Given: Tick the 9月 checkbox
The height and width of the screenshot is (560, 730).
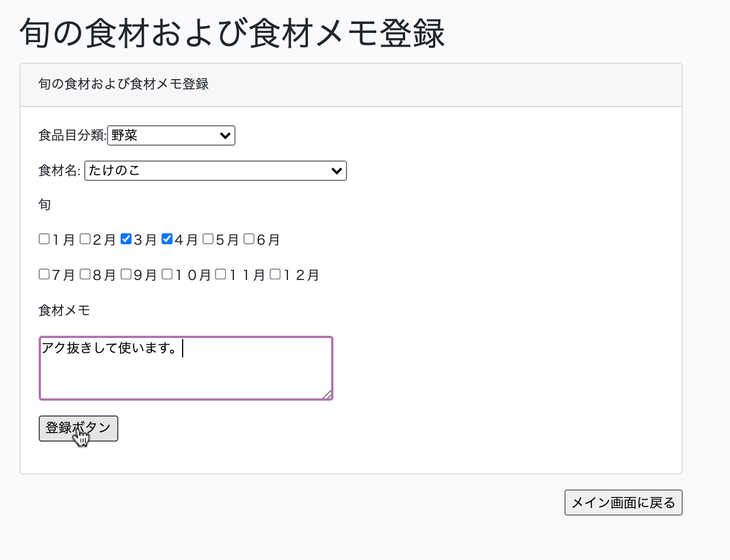Looking at the screenshot, I should (x=126, y=274).
